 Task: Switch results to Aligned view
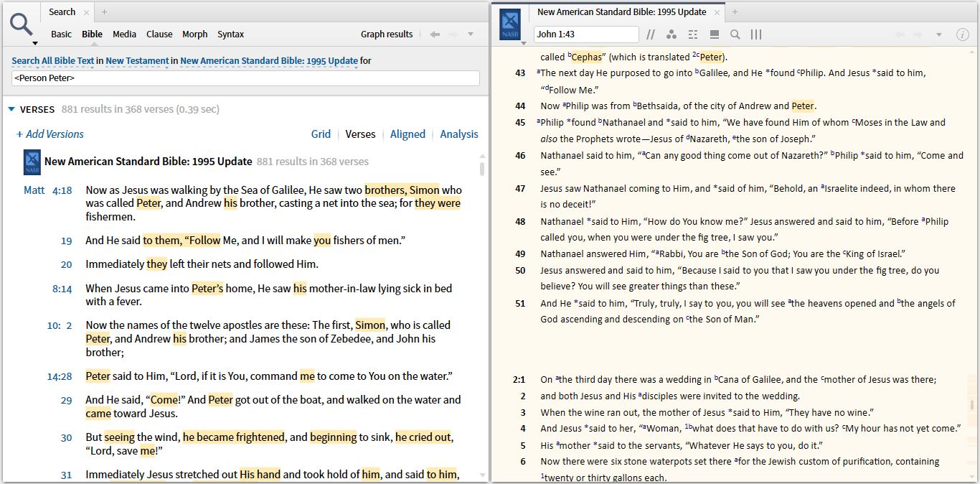(407, 134)
